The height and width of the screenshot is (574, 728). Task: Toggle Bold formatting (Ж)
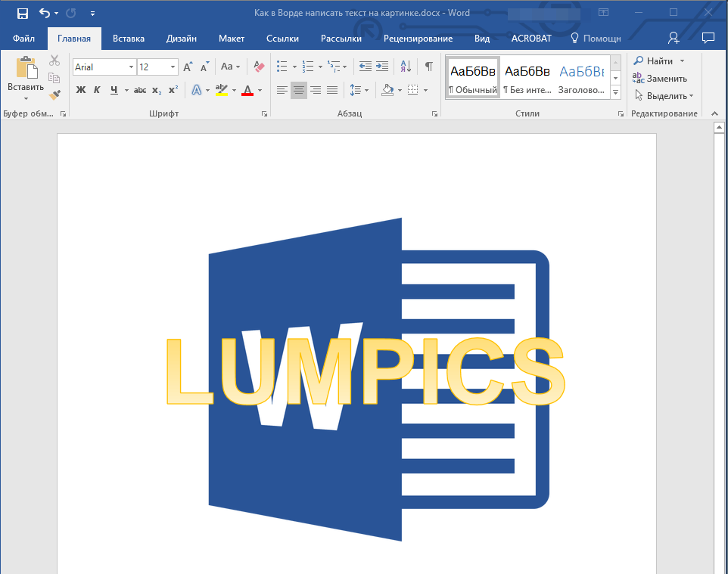(x=81, y=90)
